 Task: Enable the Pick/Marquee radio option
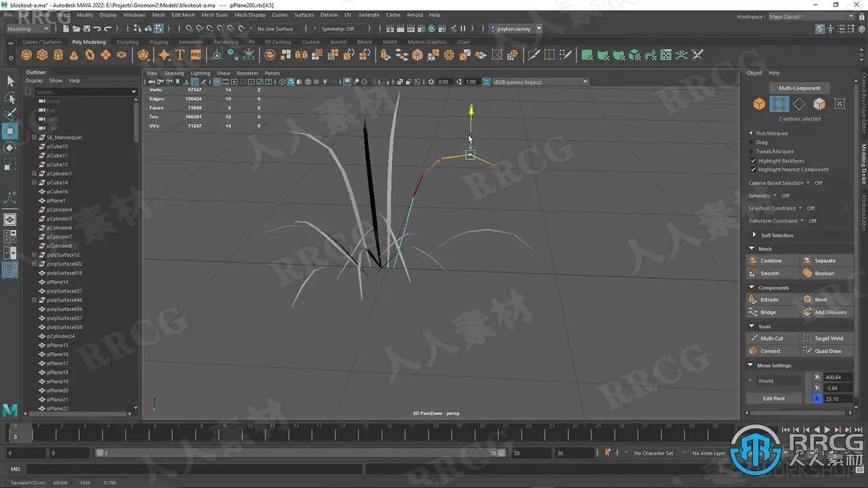(x=751, y=134)
